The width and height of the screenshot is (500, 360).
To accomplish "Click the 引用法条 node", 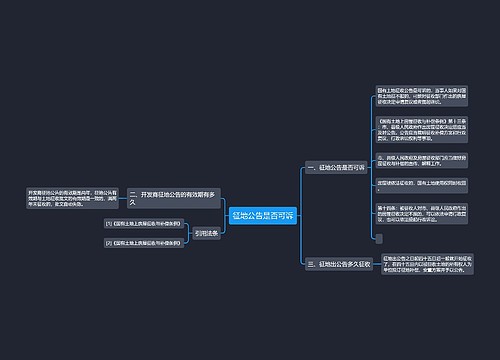I will [206, 233].
